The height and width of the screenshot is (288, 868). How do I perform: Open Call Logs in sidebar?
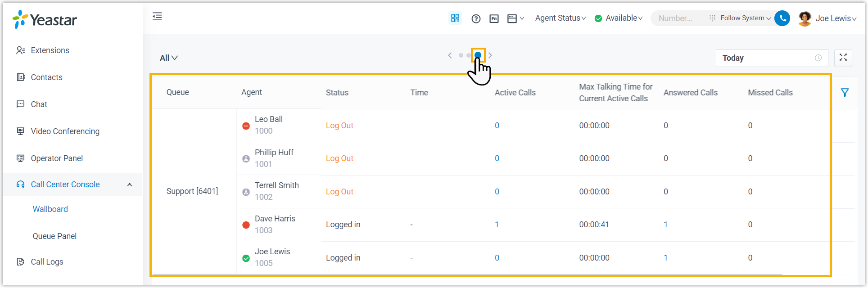click(x=47, y=262)
